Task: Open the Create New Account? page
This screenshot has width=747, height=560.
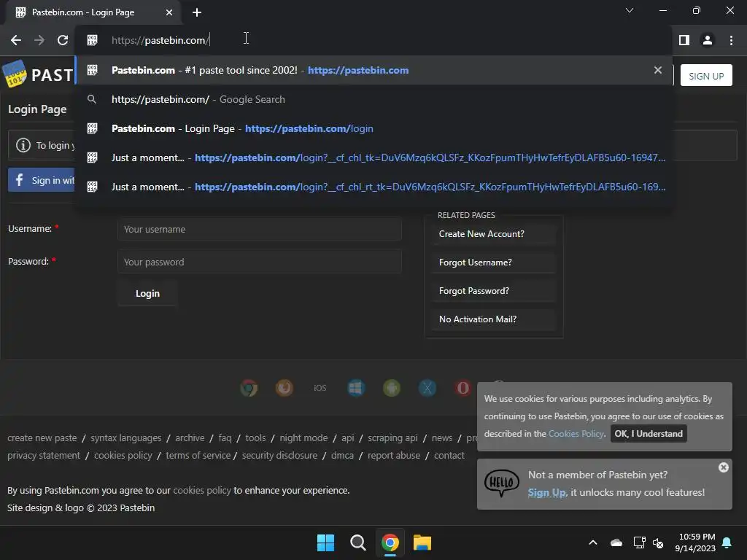Action: pyautogui.click(x=494, y=234)
